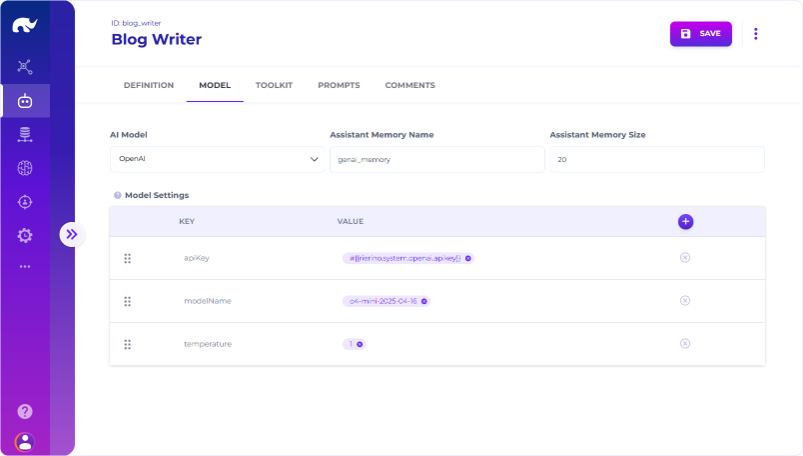The image size is (803, 456).
Task: Switch to the Definition tab
Action: [149, 85]
